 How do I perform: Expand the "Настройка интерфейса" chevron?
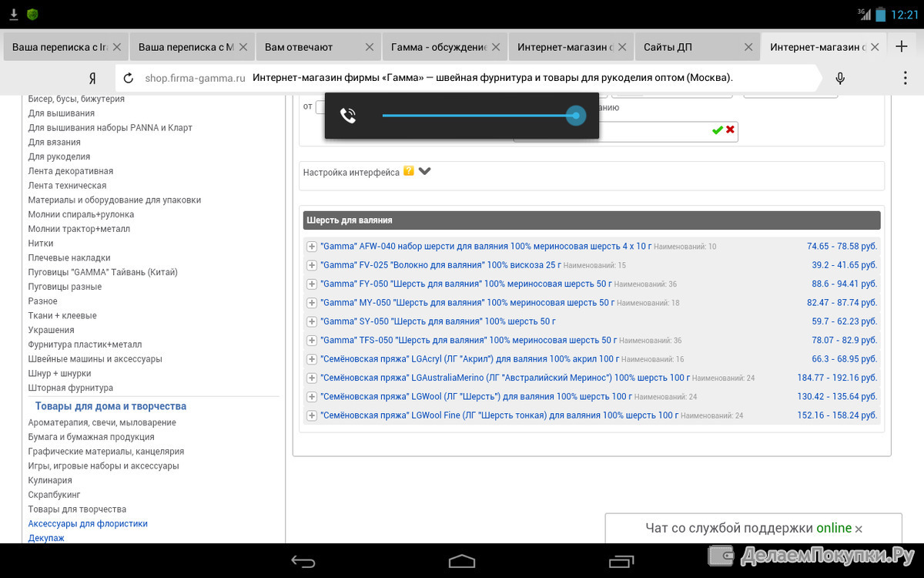[x=424, y=171]
